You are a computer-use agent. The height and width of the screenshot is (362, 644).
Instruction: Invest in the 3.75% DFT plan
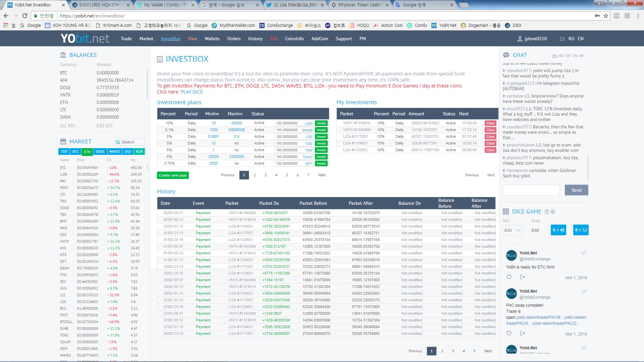tap(321, 164)
